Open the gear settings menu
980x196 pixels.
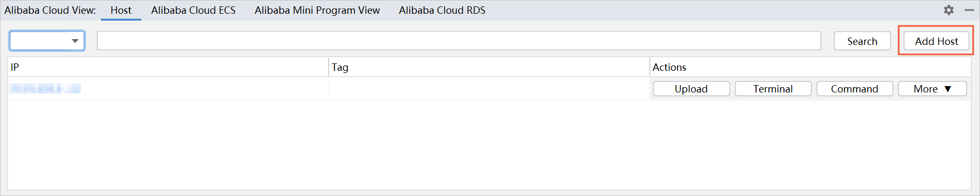point(949,10)
